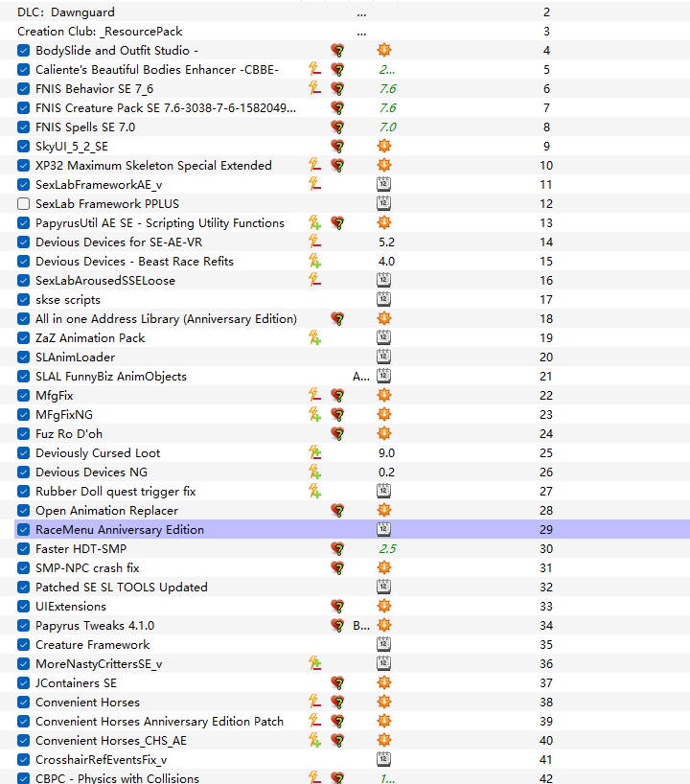This screenshot has height=784, width=690.
Task: Disable SexLabArousedSSELoose mod
Action: point(24,281)
